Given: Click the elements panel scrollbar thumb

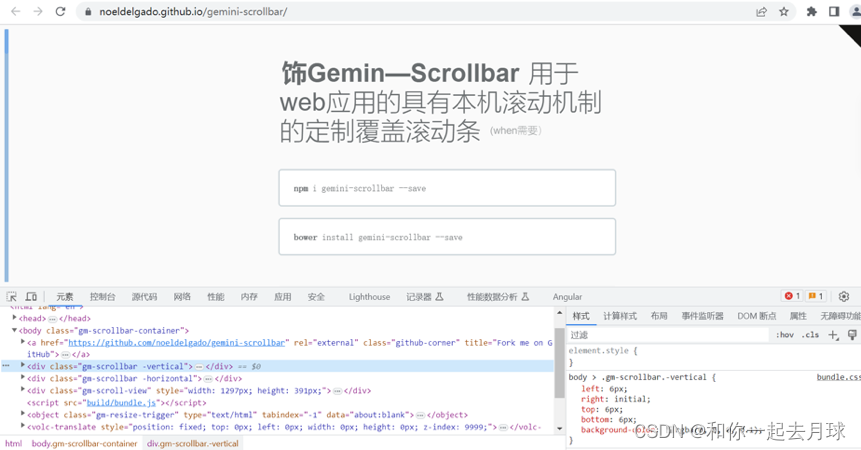Looking at the screenshot, I should [x=560, y=363].
